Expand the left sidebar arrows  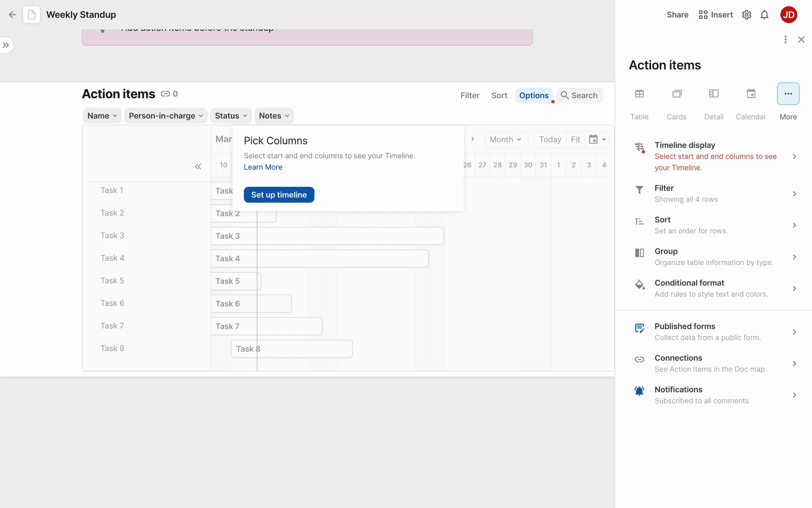pos(6,45)
